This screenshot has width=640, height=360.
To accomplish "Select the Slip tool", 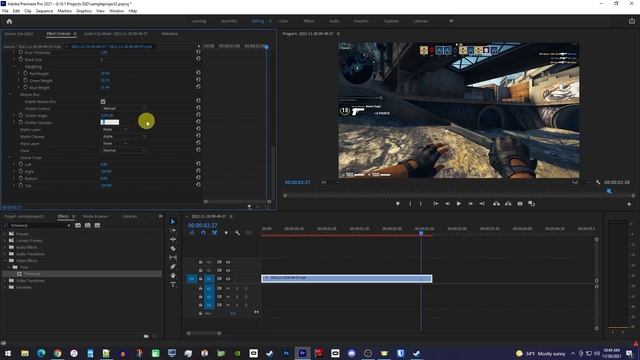I will (x=173, y=257).
